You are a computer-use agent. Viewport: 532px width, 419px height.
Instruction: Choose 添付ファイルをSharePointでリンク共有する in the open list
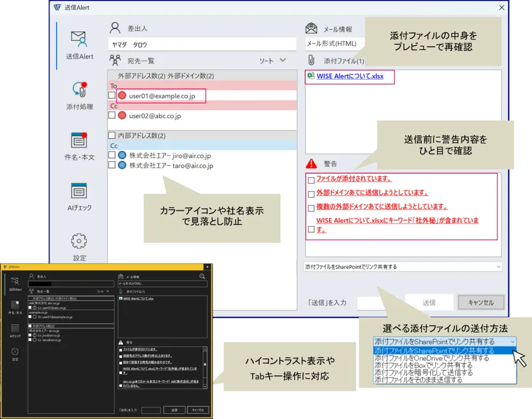tap(444, 350)
